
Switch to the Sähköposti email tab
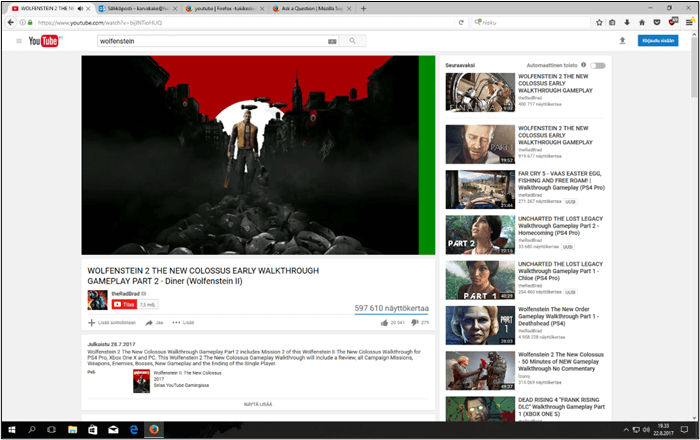coord(138,8)
